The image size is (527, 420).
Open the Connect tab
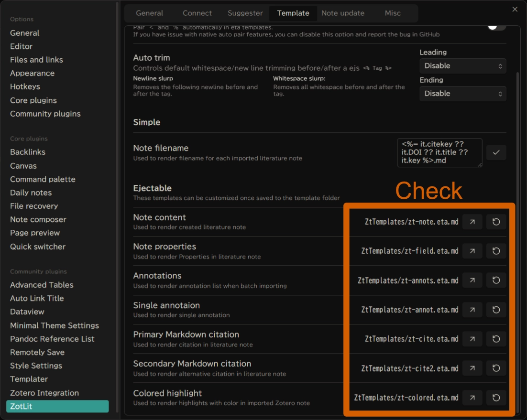pyautogui.click(x=197, y=13)
